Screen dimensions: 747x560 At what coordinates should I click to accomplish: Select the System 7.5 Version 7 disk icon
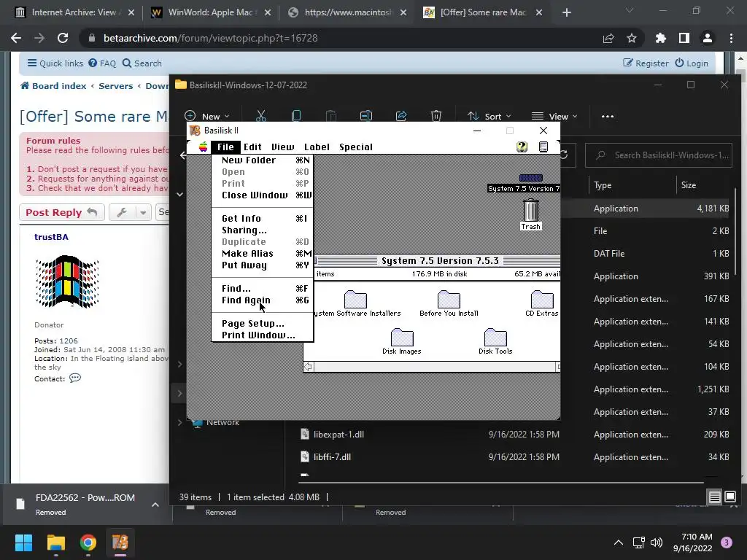530,178
